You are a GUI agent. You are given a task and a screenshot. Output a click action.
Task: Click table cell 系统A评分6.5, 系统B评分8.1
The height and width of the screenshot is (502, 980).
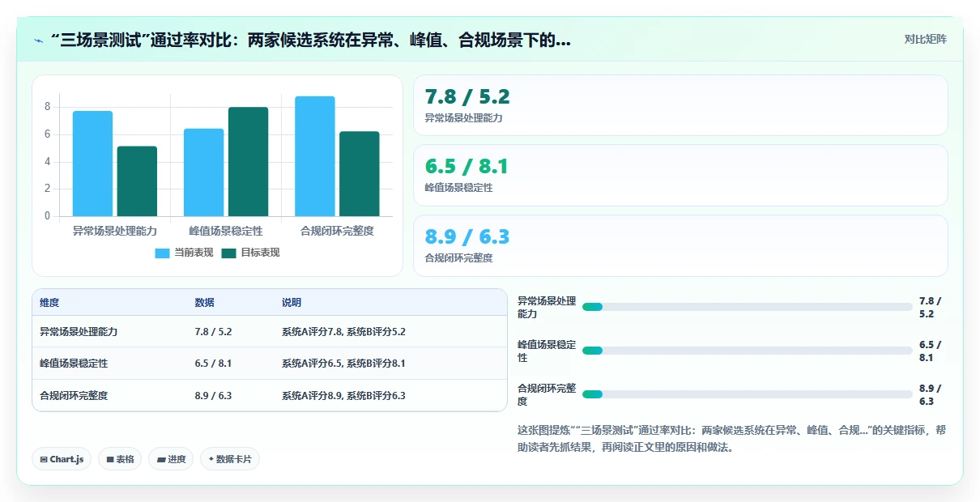(x=343, y=364)
